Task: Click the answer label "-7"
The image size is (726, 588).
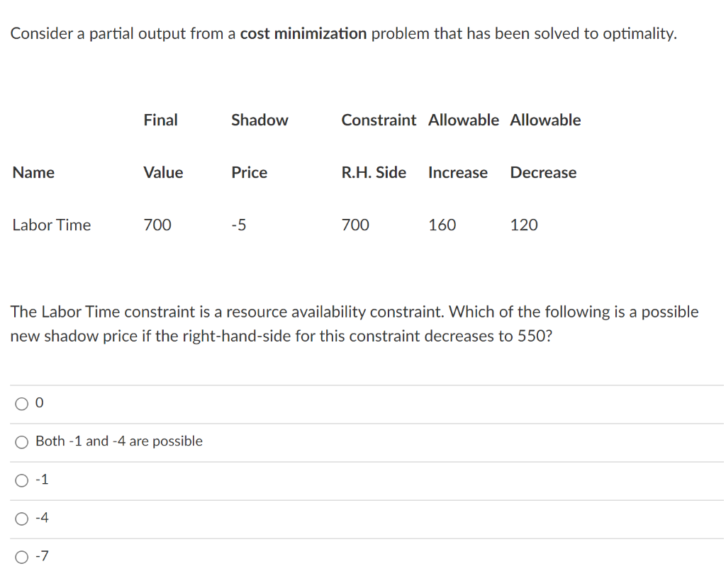Action: pyautogui.click(x=43, y=555)
